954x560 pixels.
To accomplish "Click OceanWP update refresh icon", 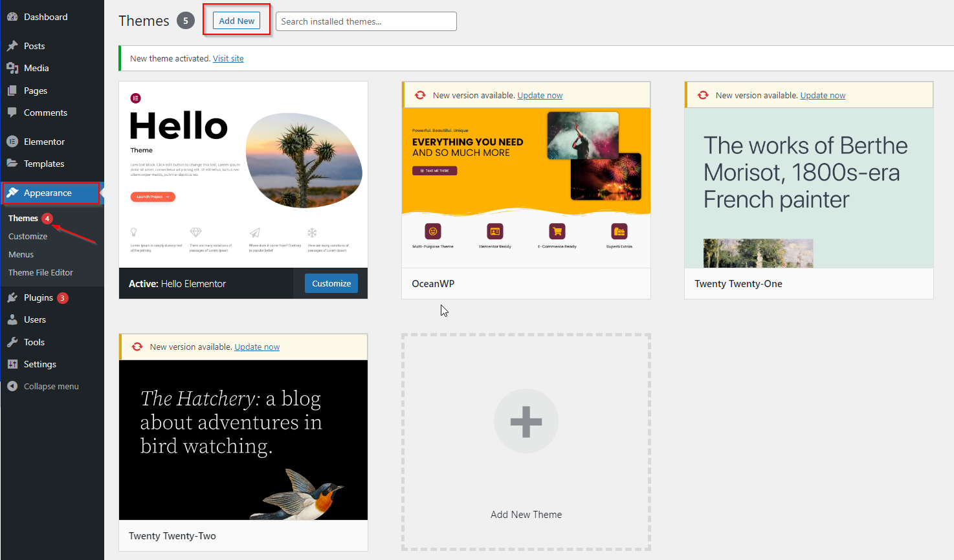I will [x=420, y=95].
